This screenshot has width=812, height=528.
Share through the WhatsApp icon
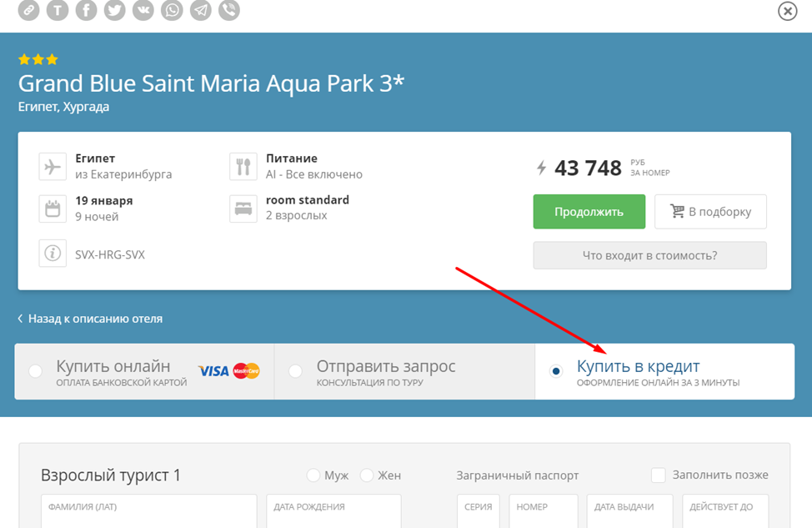click(x=172, y=10)
